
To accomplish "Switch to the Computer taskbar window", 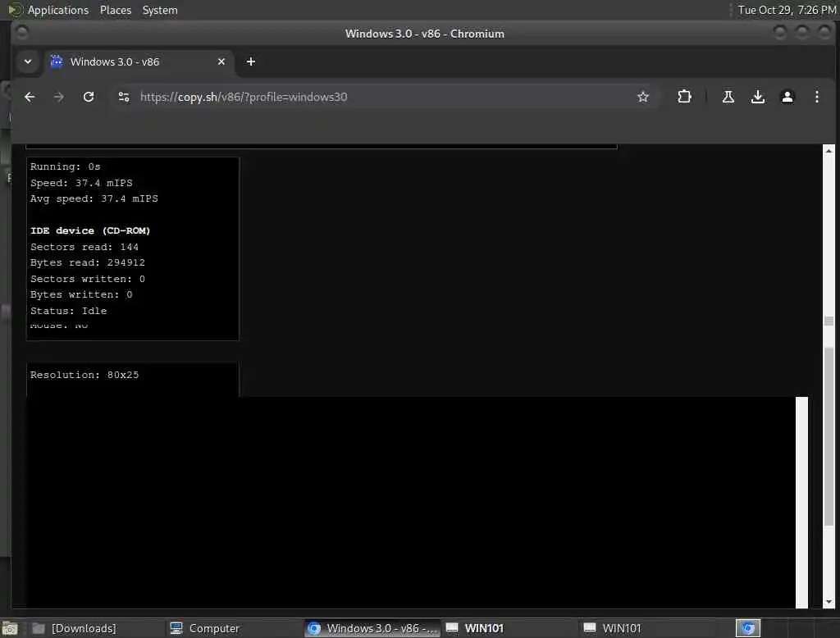I will [233, 628].
